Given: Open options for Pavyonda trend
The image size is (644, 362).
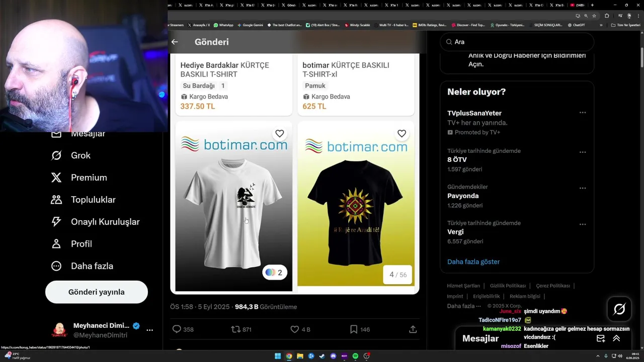Looking at the screenshot, I should 583,188.
